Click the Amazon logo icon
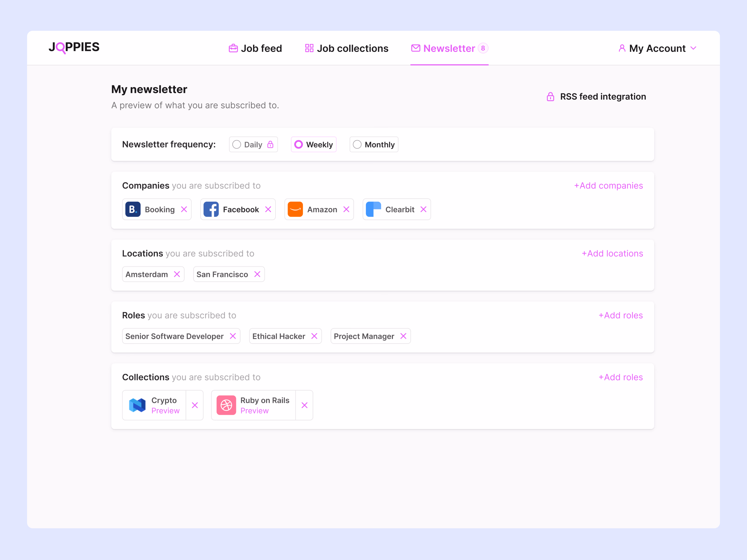747x560 pixels. [295, 209]
